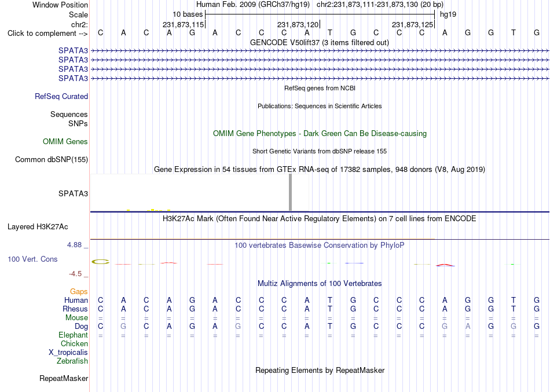Click ruler coordinate '231,873,120'
Image resolution: width=550 pixels, height=392 pixels.
click(298, 24)
